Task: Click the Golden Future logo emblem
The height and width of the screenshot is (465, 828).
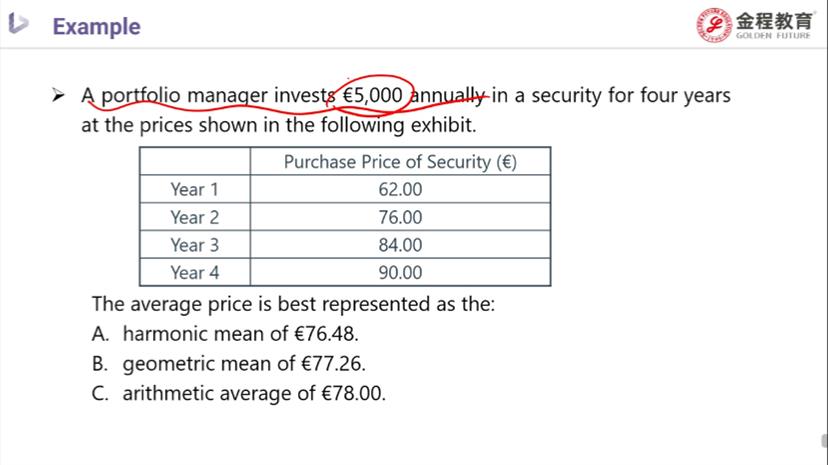Action: (713, 25)
